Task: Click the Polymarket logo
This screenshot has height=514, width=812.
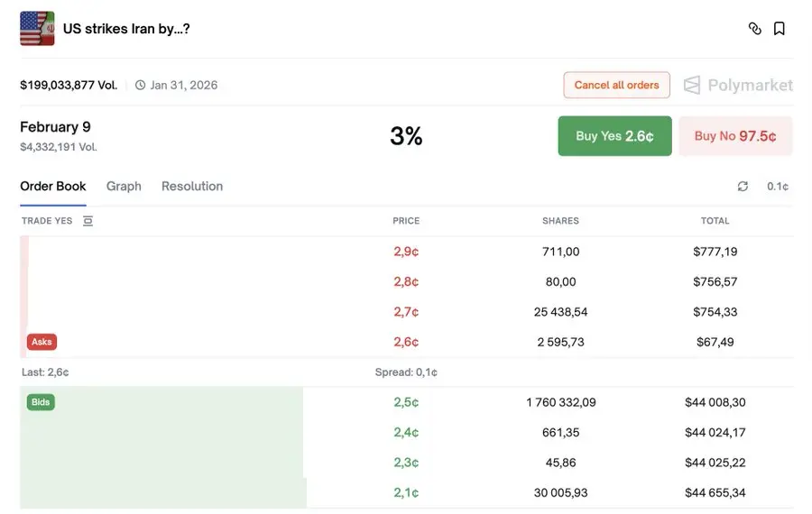Action: [x=738, y=86]
